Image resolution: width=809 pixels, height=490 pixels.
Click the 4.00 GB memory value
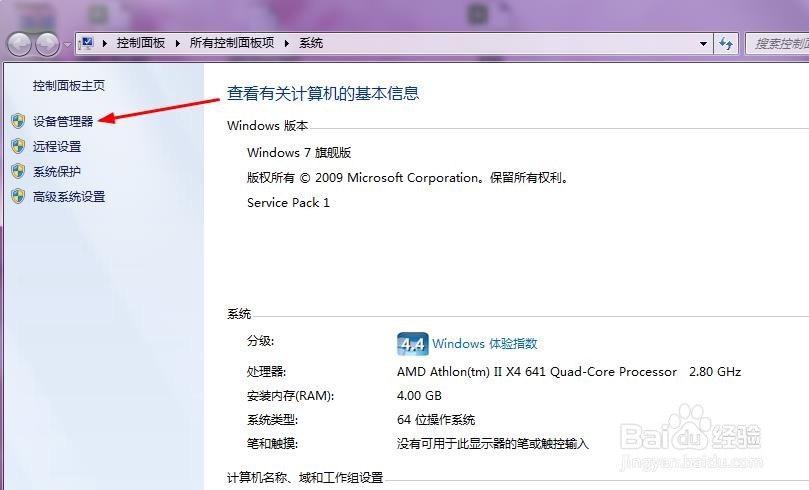click(419, 396)
